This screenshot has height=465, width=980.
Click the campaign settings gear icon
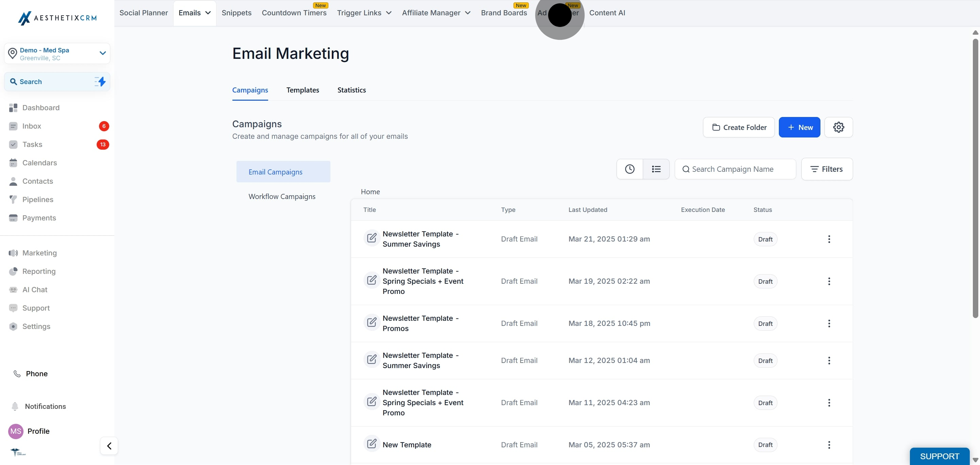(838, 127)
